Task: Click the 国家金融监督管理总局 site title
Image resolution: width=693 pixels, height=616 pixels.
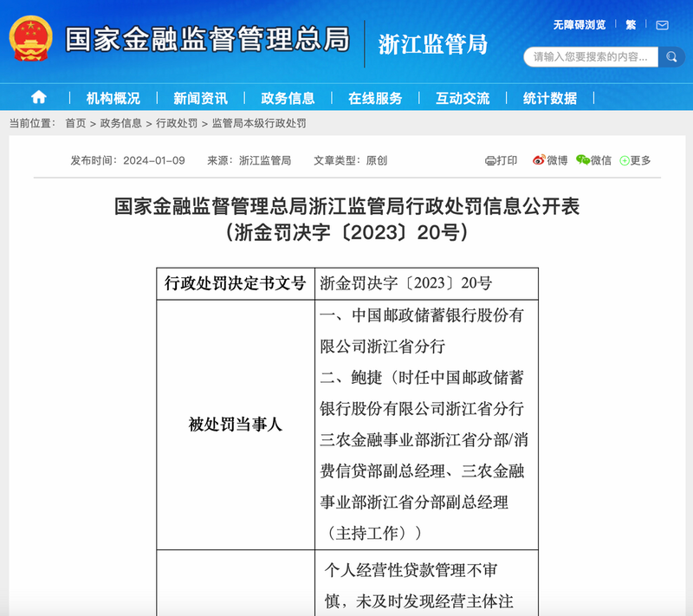Action: pos(208,39)
